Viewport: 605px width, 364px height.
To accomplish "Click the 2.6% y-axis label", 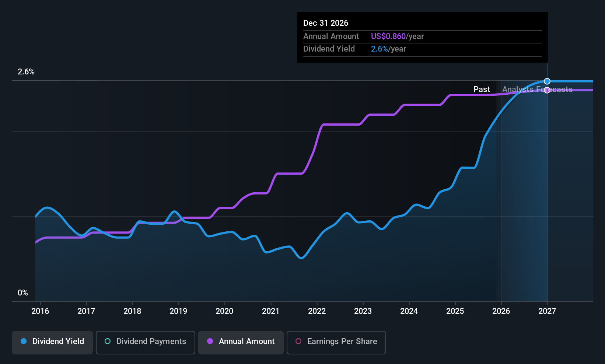I will tap(26, 72).
